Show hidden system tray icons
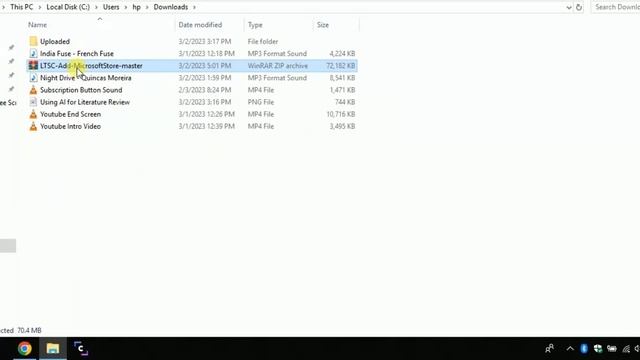 [x=570, y=349]
